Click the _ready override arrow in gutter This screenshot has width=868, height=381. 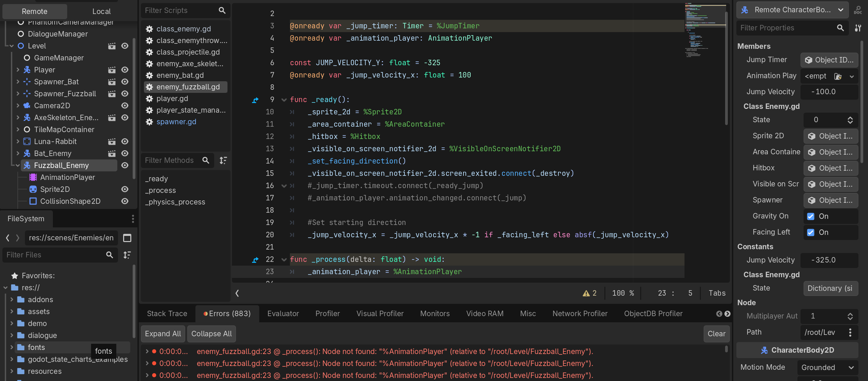(x=255, y=100)
